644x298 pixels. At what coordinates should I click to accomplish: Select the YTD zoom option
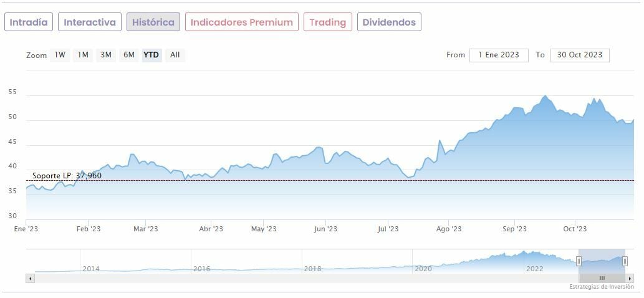click(151, 55)
